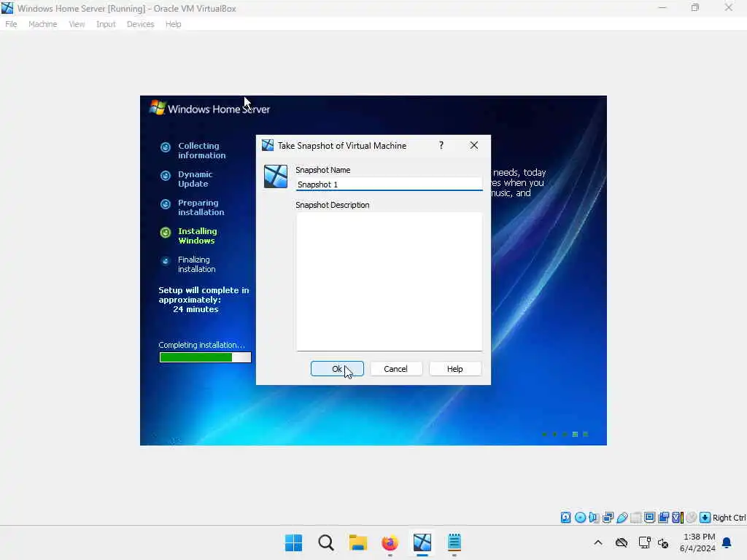747x560 pixels.
Task: Click the cloud sync tray icon
Action: click(x=622, y=542)
